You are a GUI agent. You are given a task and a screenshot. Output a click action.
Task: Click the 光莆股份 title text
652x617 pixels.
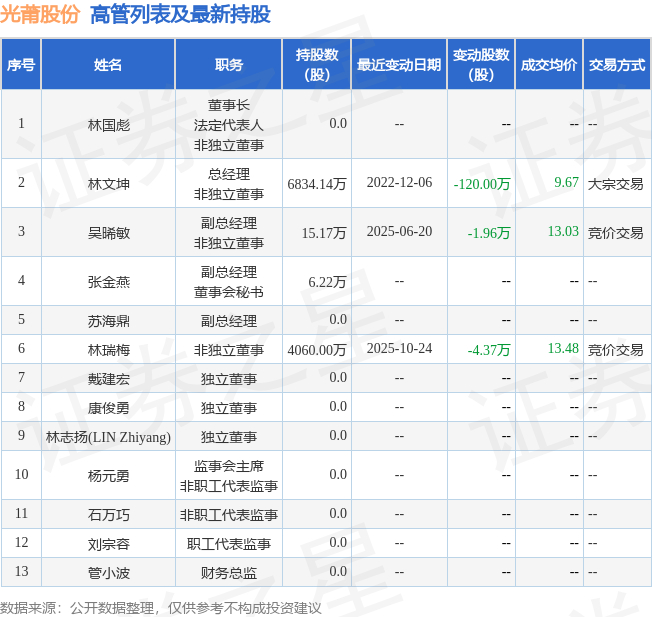pos(40,14)
